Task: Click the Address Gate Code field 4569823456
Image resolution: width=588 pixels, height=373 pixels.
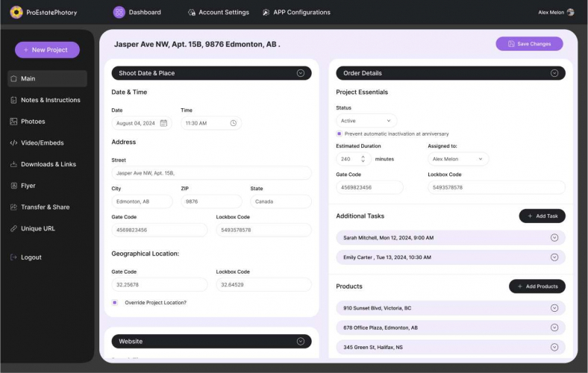Action: (x=160, y=231)
